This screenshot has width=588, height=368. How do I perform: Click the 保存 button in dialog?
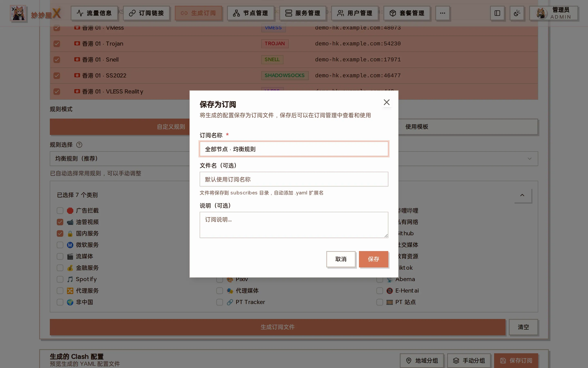(x=373, y=259)
